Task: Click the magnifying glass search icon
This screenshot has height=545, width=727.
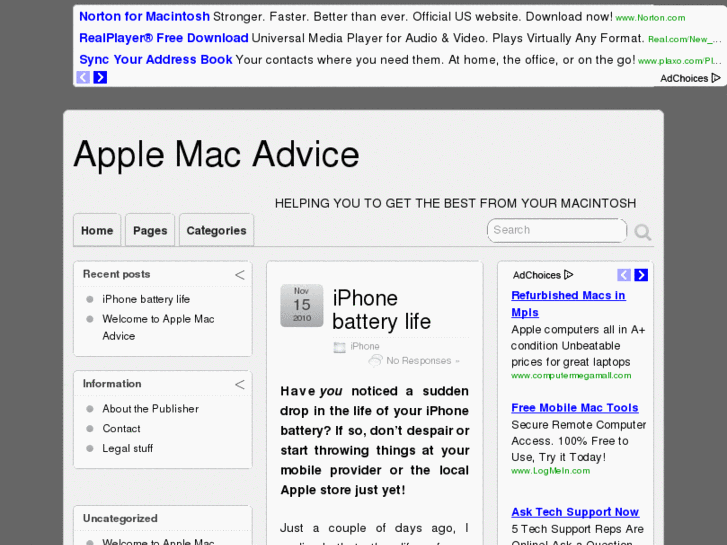Action: coord(643,232)
